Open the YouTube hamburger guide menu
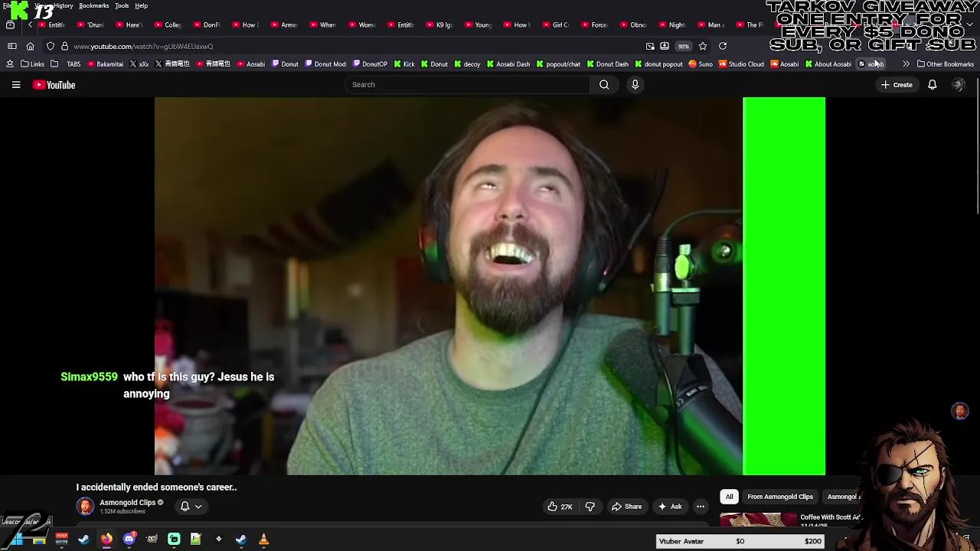The height and width of the screenshot is (551, 980). (16, 85)
